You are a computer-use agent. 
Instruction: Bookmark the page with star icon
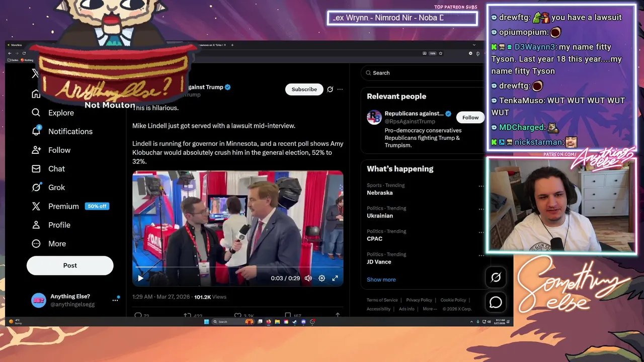pyautogui.click(x=441, y=53)
